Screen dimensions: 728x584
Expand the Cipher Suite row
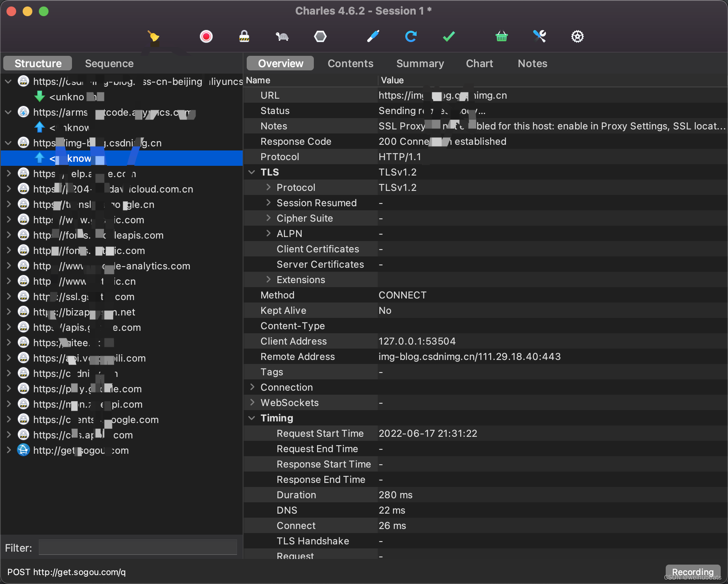pyautogui.click(x=268, y=218)
